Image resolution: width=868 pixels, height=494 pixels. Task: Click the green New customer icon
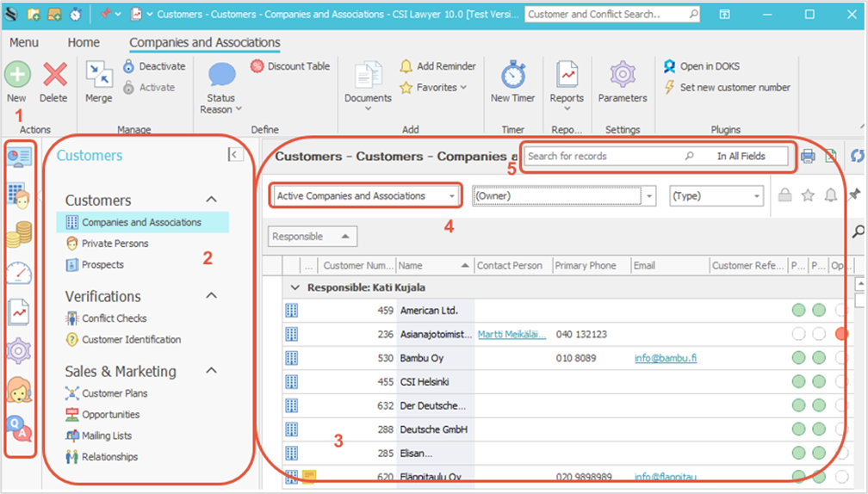click(16, 76)
